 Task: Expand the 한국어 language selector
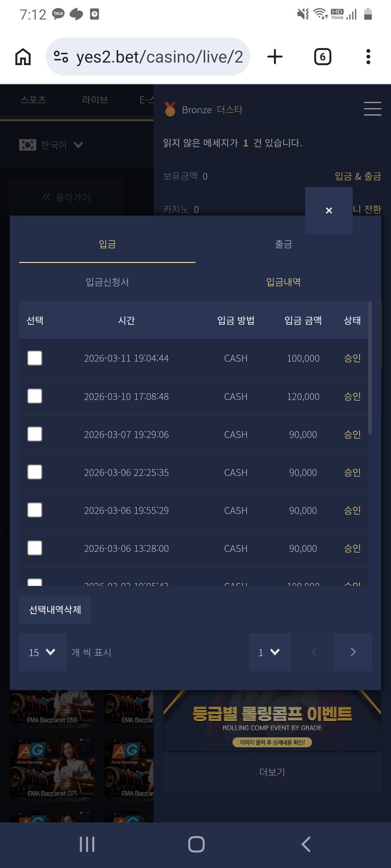pyautogui.click(x=51, y=145)
